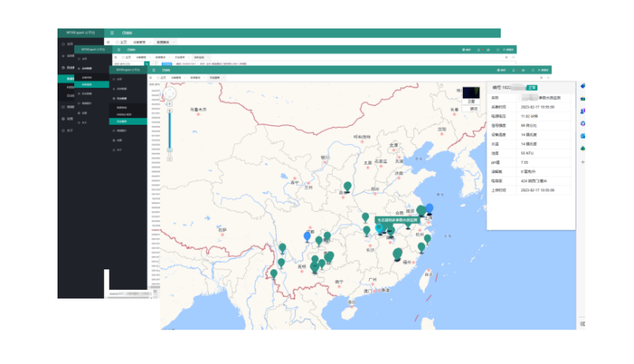The height and width of the screenshot is (364, 634).
Task: Click the green tree icon in the browser sidebar
Action: [x=583, y=148]
